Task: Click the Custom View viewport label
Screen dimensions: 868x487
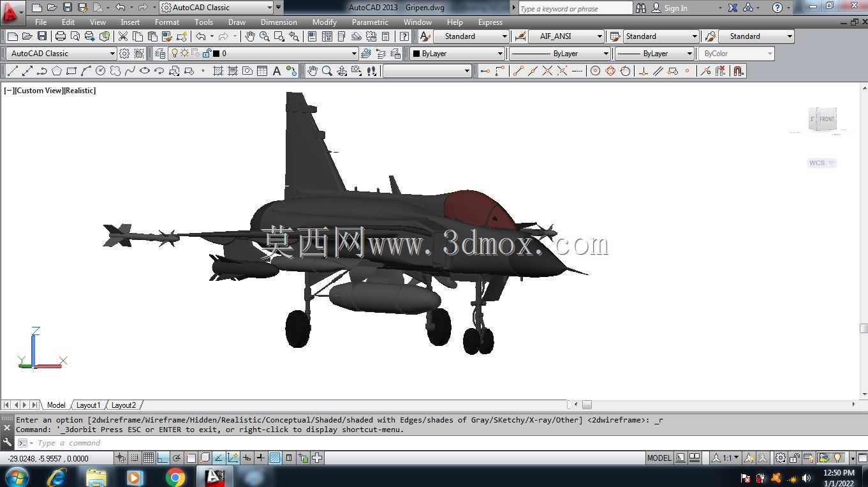Action: (x=38, y=91)
